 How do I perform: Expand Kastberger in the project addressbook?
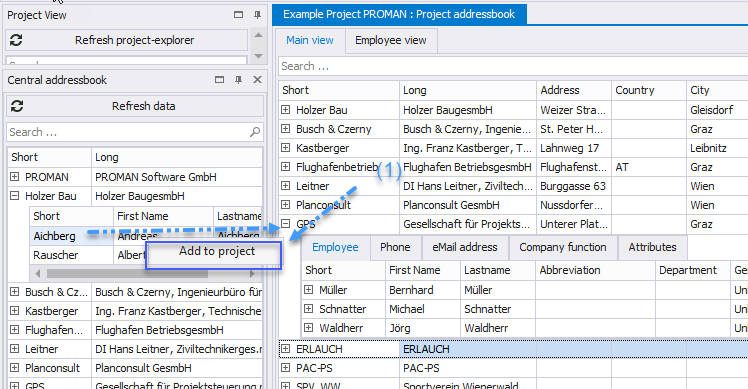[286, 148]
